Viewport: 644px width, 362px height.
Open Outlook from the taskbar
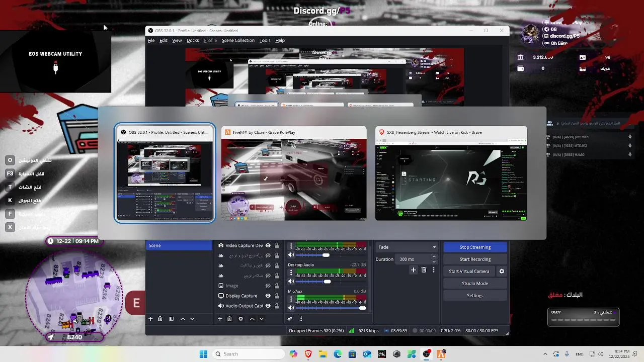pos(367,354)
